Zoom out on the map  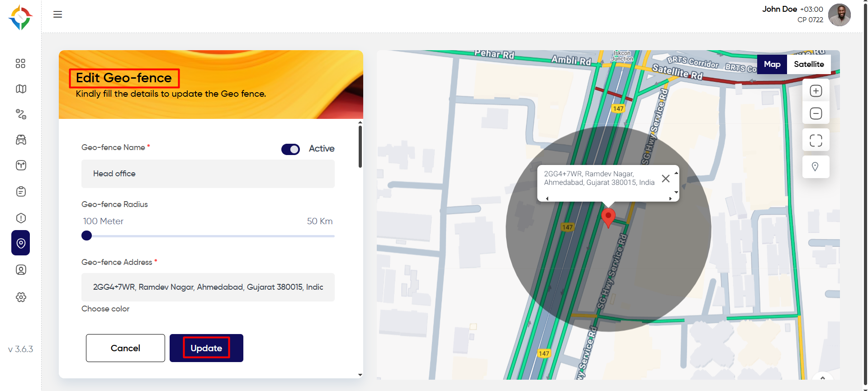(816, 113)
